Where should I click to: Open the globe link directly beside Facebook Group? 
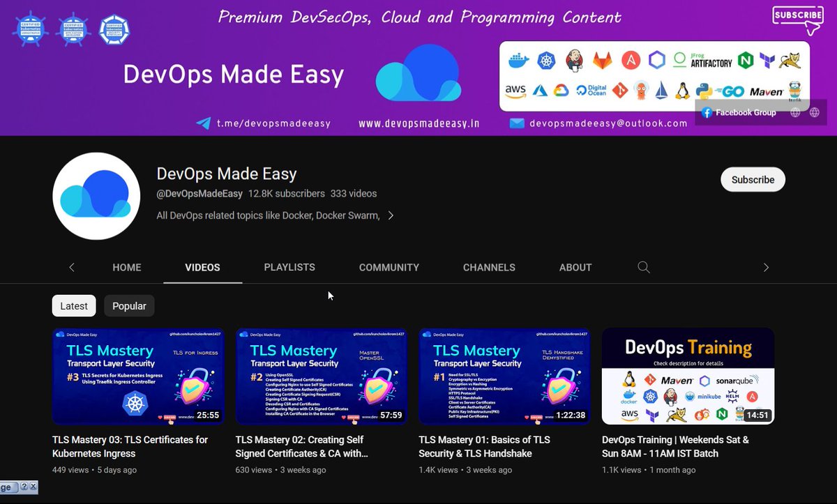[x=795, y=112]
